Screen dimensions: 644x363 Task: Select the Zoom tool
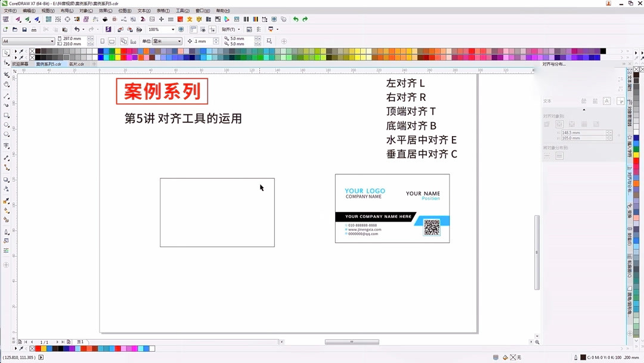(7, 84)
